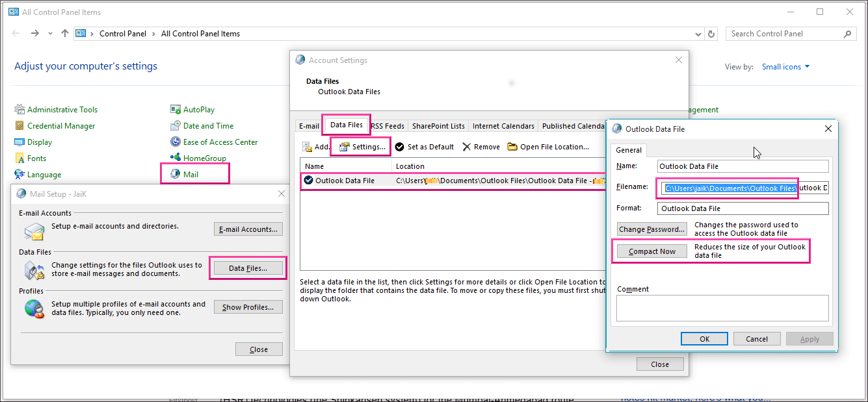The height and width of the screenshot is (402, 868).
Task: Open Administrative Tools in Control Panel
Action: 56,110
